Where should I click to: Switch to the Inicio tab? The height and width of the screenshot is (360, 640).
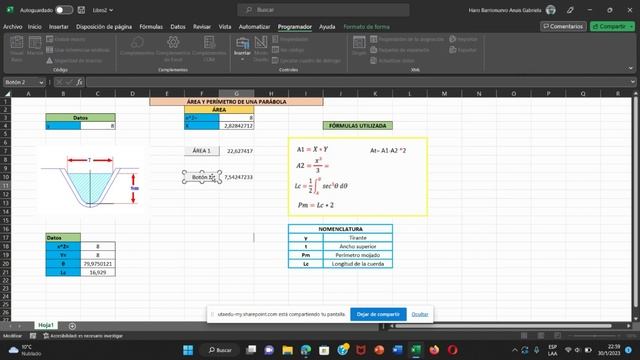point(35,27)
